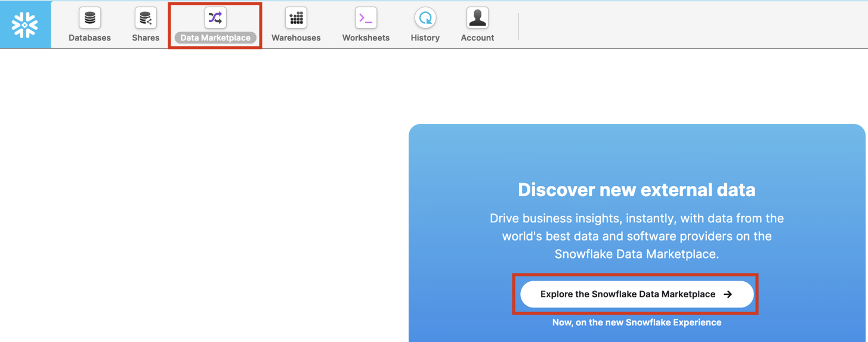The image size is (868, 342).
Task: Open the Account person icon
Action: click(477, 18)
